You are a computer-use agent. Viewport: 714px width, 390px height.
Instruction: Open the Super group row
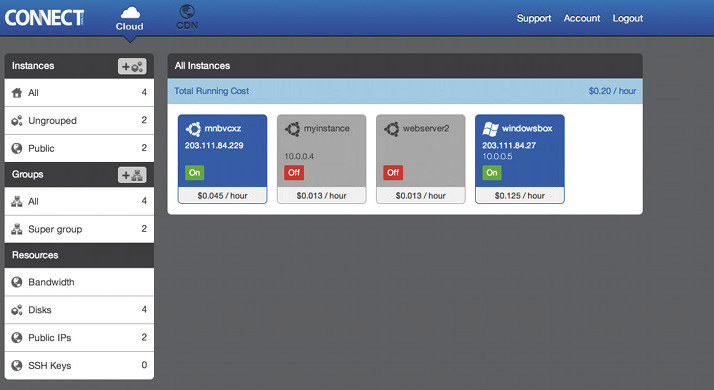(79, 229)
